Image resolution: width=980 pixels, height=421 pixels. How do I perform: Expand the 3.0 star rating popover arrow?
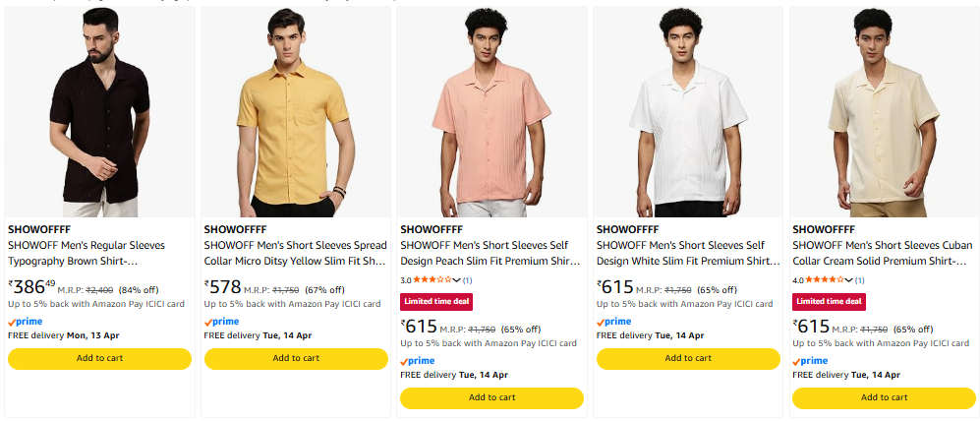click(x=456, y=280)
